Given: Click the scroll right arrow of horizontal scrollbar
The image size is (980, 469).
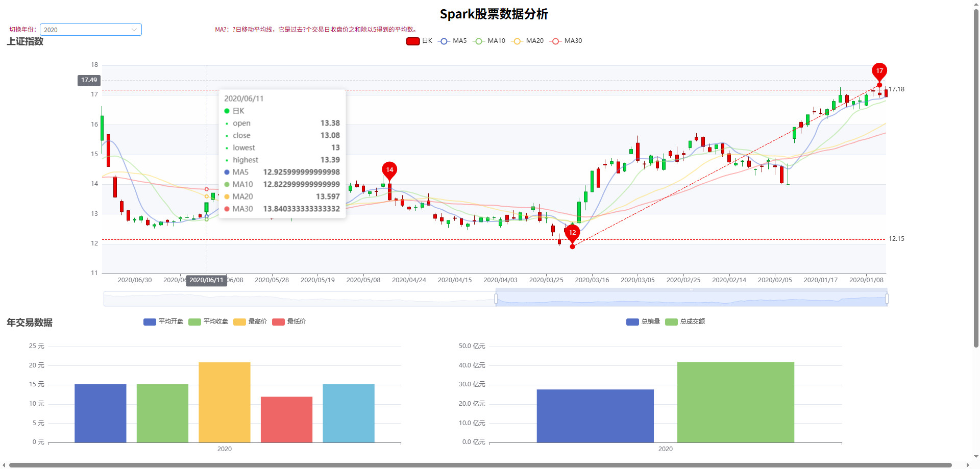Looking at the screenshot, I should (x=968, y=465).
